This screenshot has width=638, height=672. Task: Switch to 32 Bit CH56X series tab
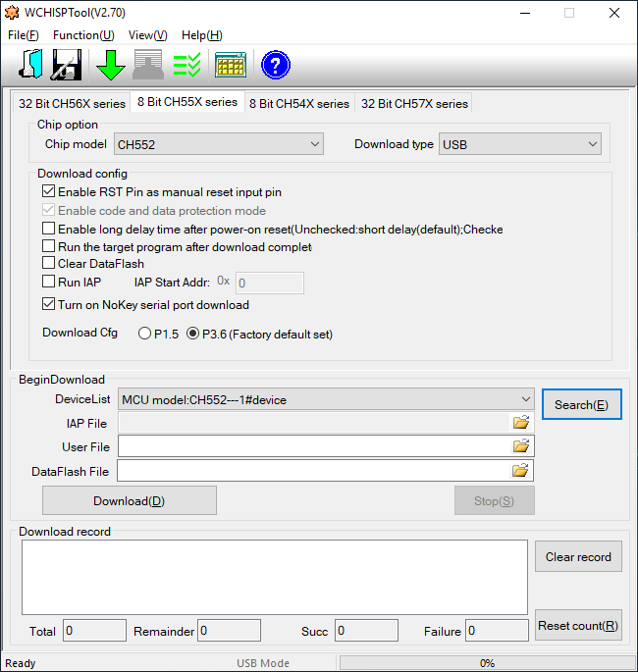[72, 103]
